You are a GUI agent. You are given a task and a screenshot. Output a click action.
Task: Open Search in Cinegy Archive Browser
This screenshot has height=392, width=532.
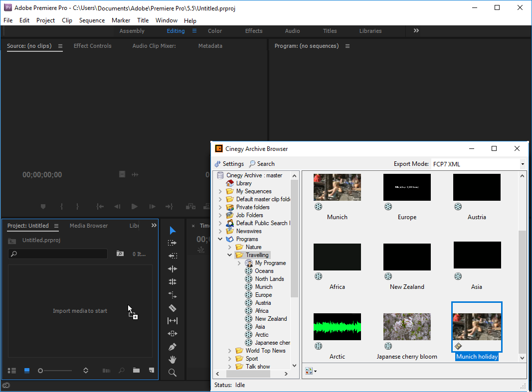[x=262, y=164]
